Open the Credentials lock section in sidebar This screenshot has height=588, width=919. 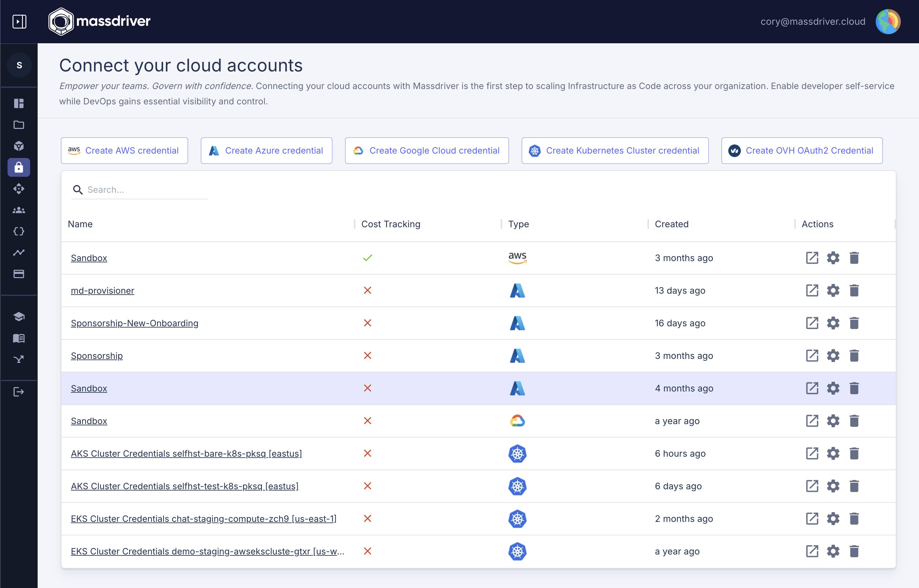click(x=19, y=167)
